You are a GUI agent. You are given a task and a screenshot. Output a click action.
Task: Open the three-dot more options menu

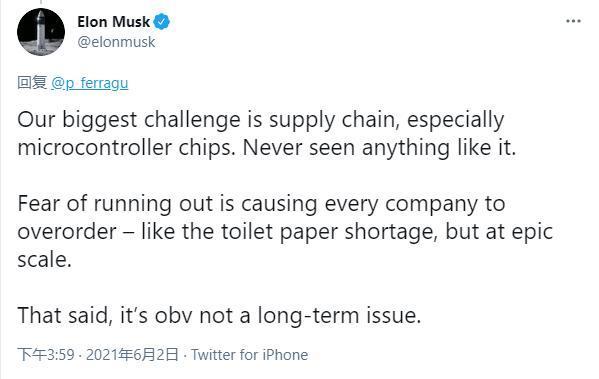[x=573, y=21]
